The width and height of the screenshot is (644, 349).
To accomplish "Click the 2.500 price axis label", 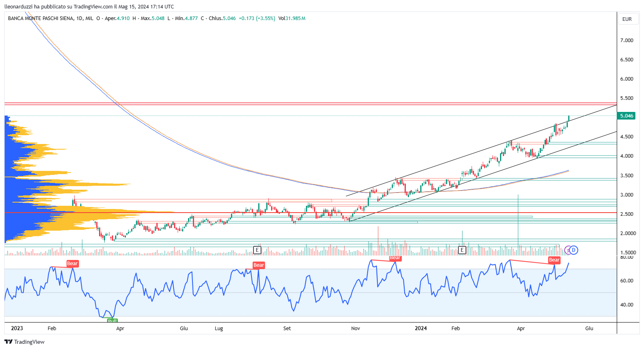I will click(627, 214).
